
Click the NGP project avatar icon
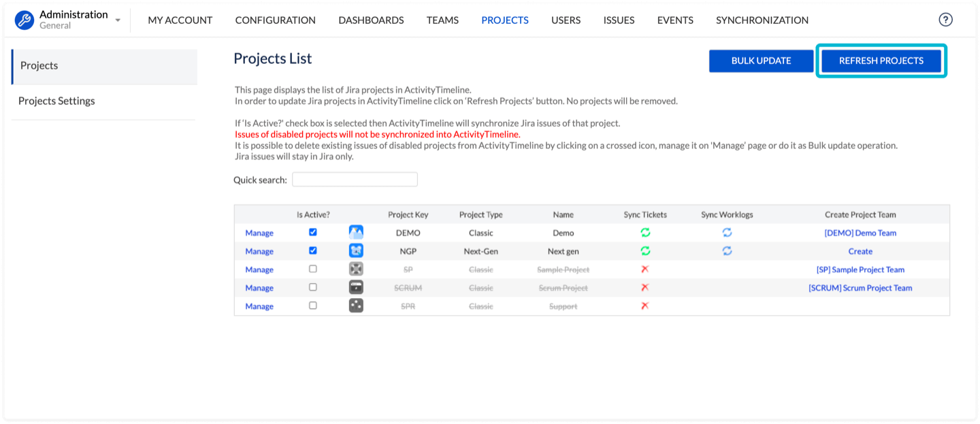click(x=356, y=251)
